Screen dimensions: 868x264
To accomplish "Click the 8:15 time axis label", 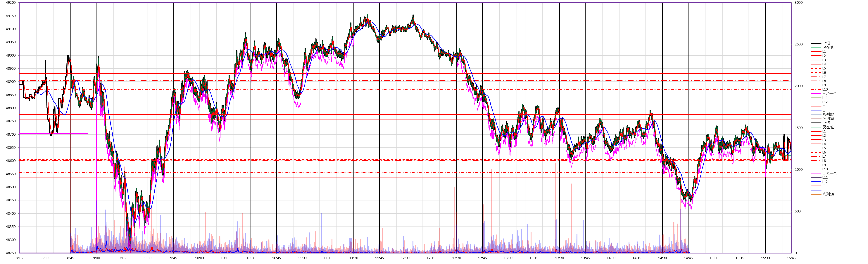I will coord(19,258).
